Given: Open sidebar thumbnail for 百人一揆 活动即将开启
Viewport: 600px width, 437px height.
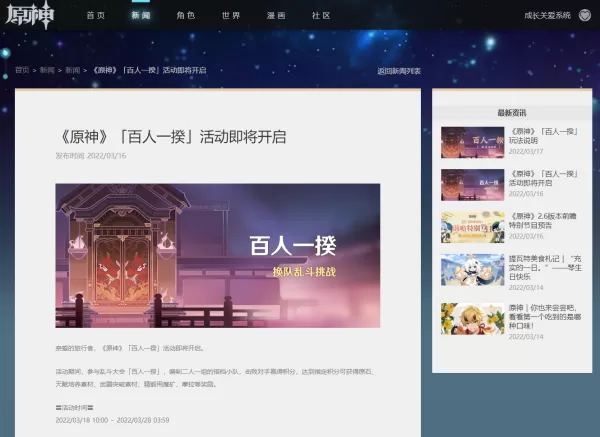Looking at the screenshot, I should coord(473,185).
